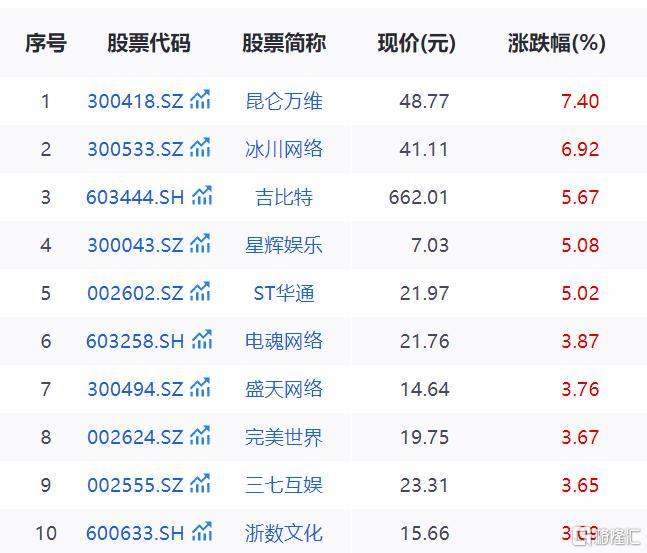The width and height of the screenshot is (647, 553).
Task: Open 完美世界 stock name link
Action: 284,437
